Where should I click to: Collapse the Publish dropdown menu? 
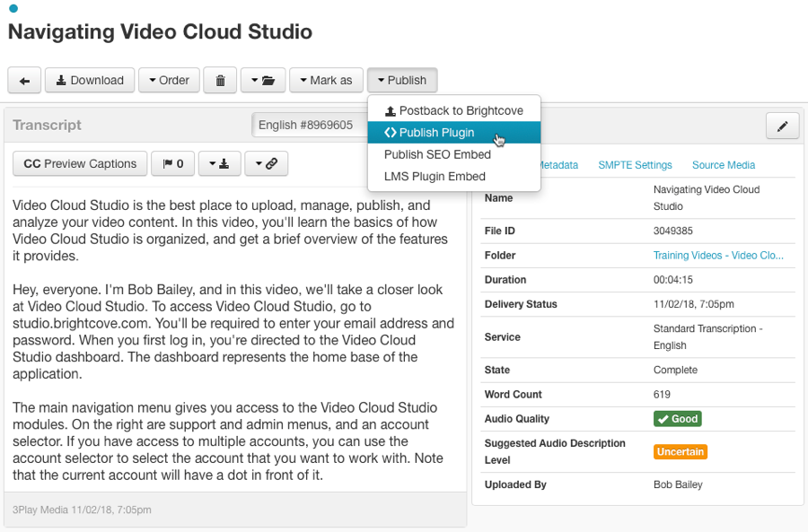[x=401, y=81]
